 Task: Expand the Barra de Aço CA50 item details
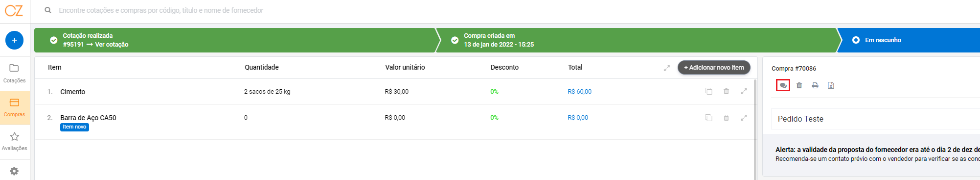click(x=744, y=118)
